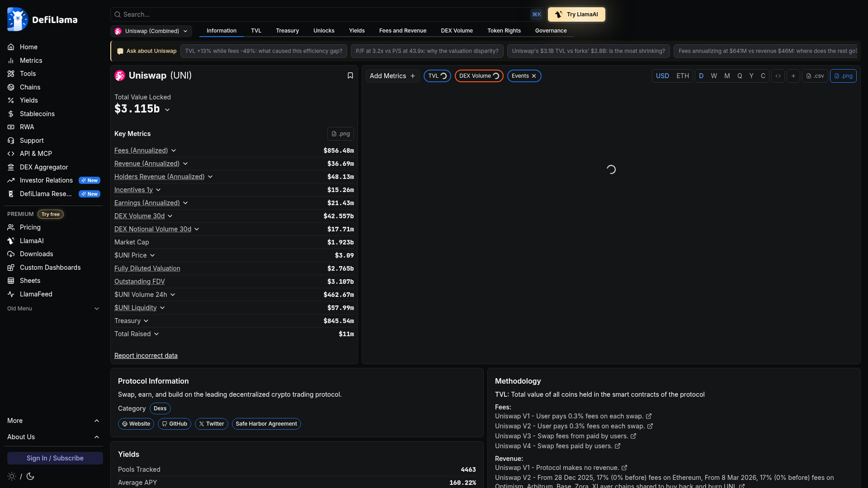
Task: Click the Custom Dashboards icon
Action: coord(11,267)
